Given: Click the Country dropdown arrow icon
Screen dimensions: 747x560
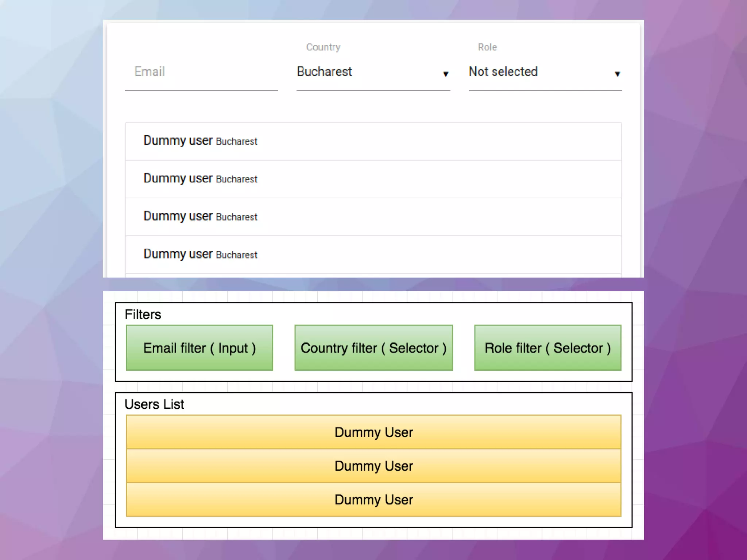Looking at the screenshot, I should [x=445, y=74].
